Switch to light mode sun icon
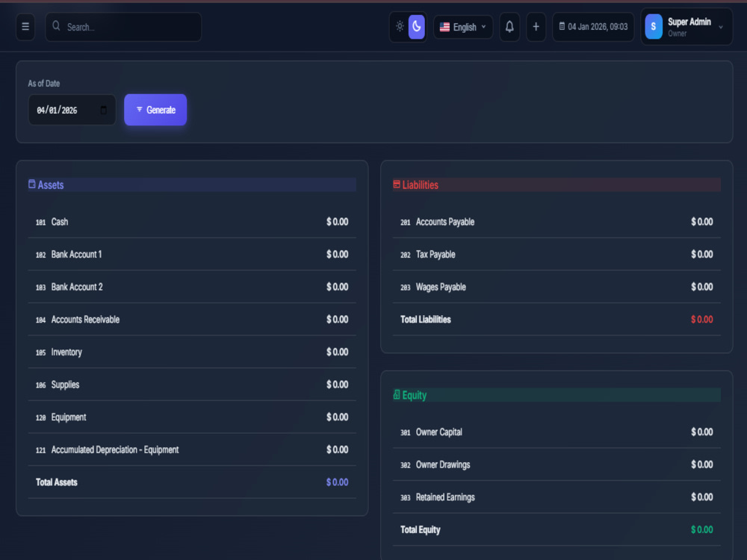The image size is (747, 560). pos(400,26)
